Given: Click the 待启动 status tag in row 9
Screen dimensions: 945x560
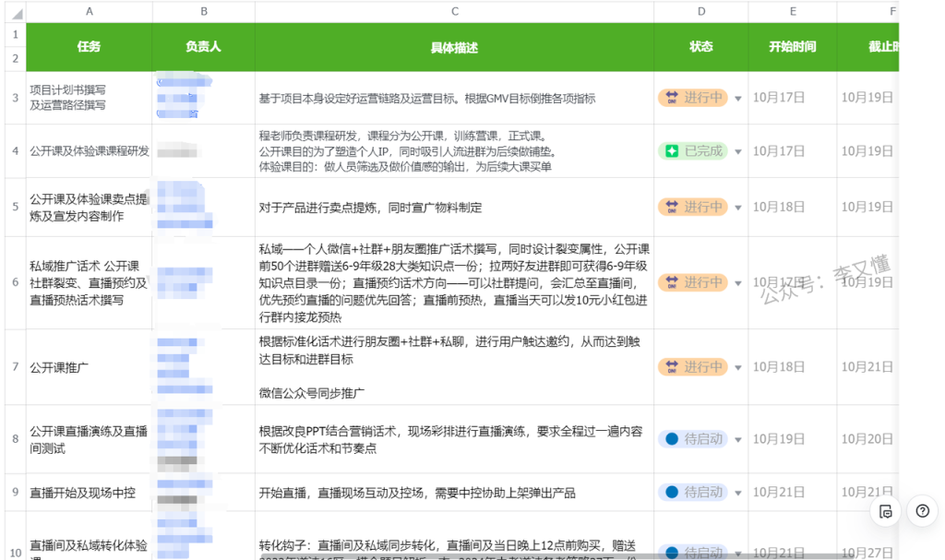Looking at the screenshot, I should click(x=692, y=493).
